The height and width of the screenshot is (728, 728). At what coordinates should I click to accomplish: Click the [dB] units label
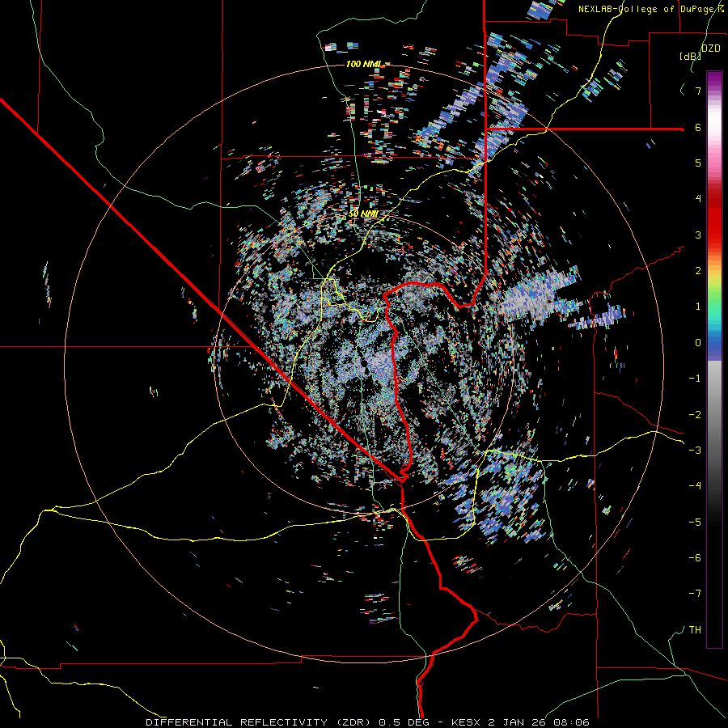[690, 56]
